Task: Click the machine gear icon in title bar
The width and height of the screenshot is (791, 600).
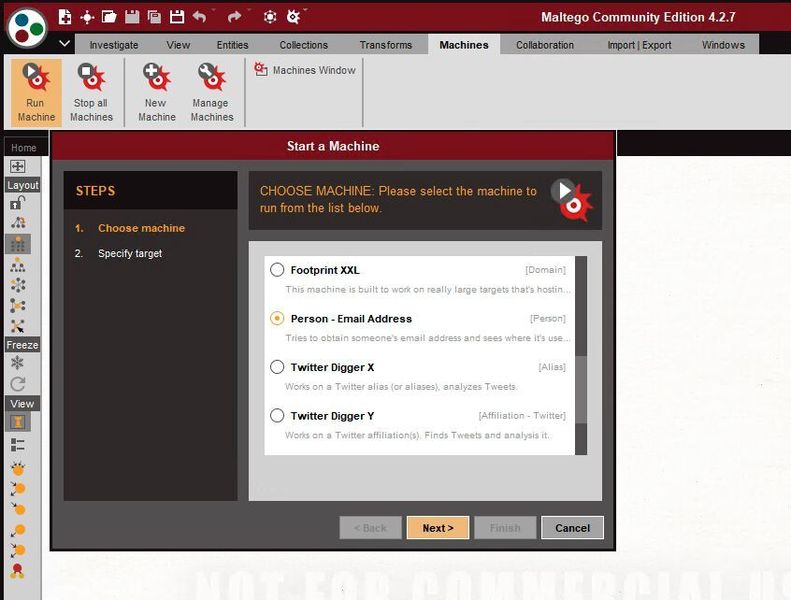Action: (x=293, y=17)
